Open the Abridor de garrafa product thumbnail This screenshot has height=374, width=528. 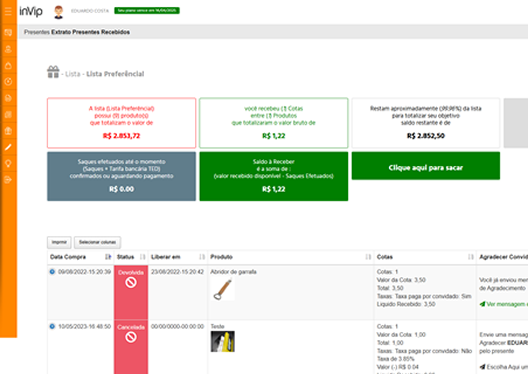coord(223,289)
